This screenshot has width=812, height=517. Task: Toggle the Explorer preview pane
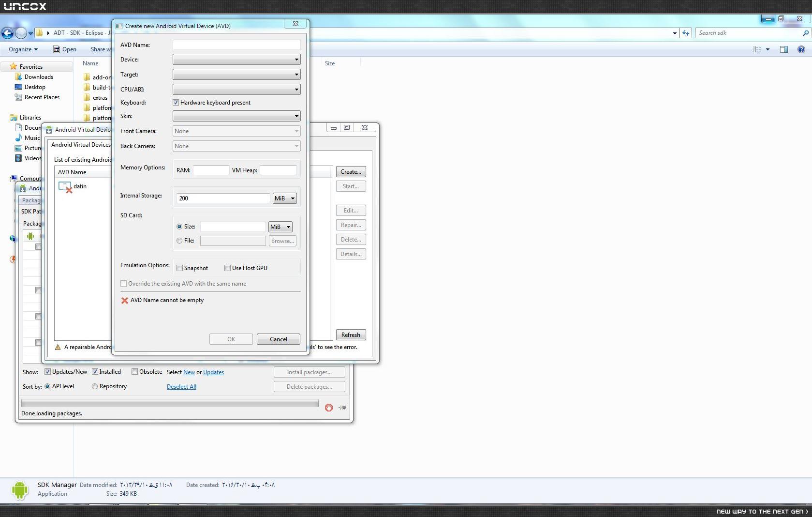[784, 49]
